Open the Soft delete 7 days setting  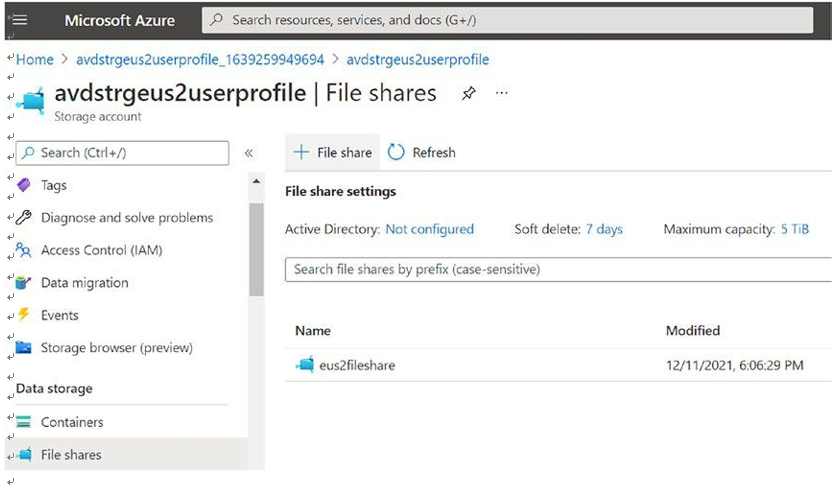click(x=604, y=229)
